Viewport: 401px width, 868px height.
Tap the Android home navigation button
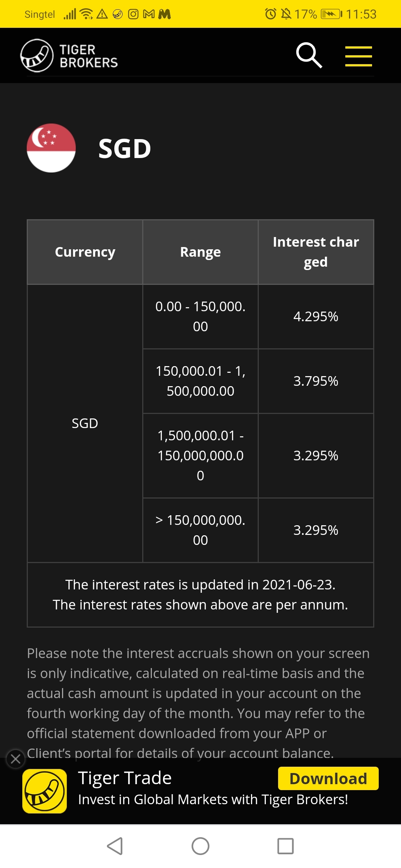(200, 846)
